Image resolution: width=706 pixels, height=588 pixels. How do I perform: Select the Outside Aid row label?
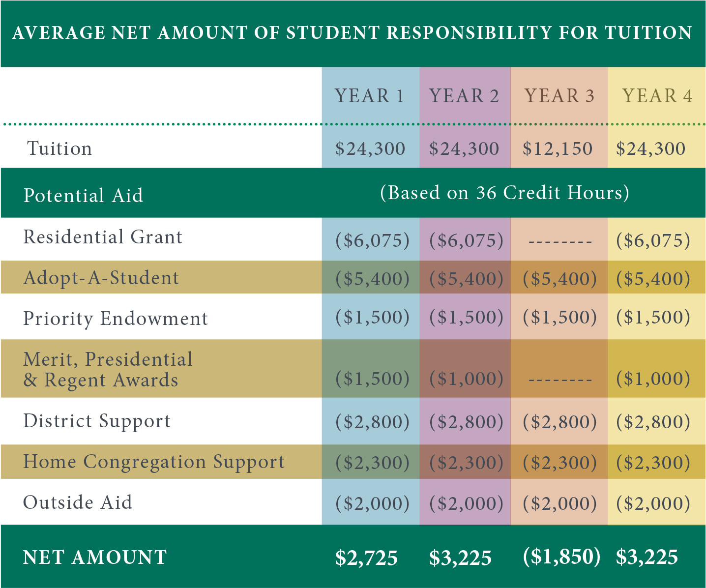click(x=78, y=502)
